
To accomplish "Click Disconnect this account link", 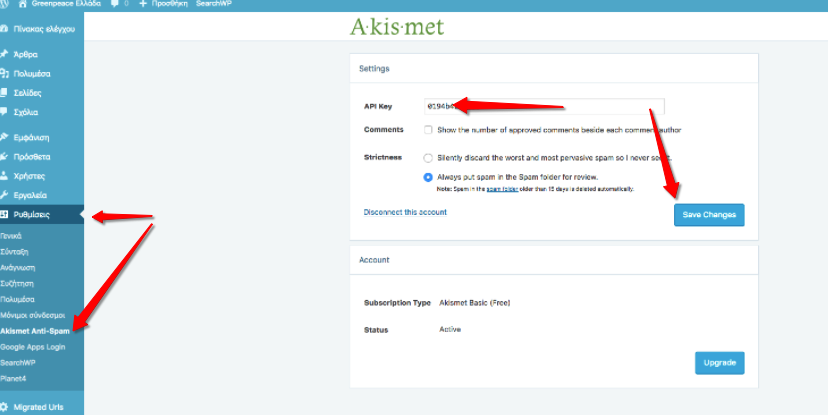I will coord(405,212).
